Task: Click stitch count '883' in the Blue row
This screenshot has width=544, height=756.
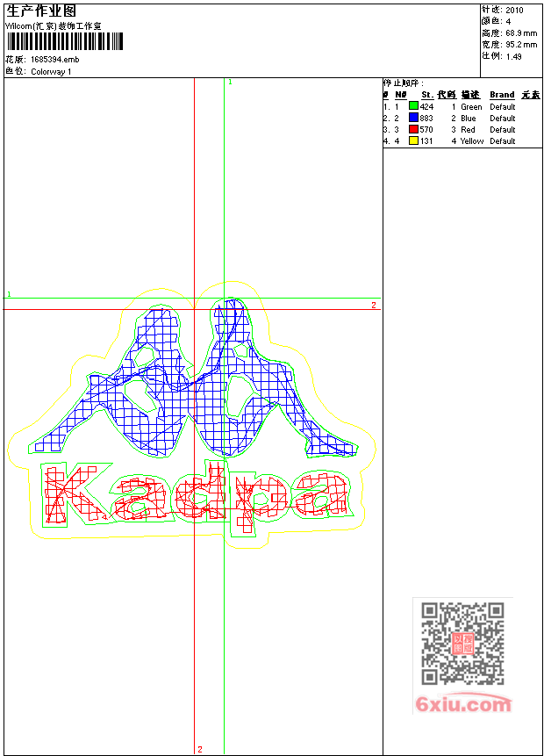Action: (426, 119)
